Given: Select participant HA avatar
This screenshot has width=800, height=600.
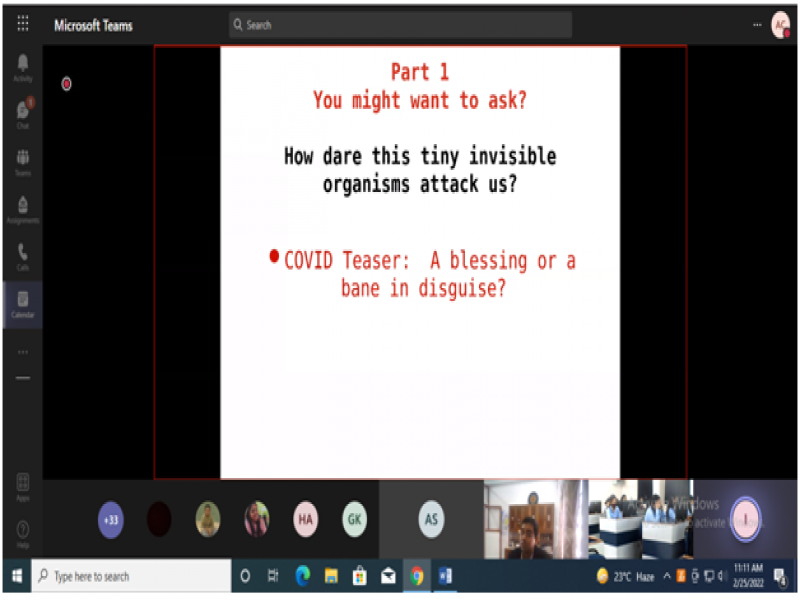Looking at the screenshot, I should pyautogui.click(x=305, y=519).
